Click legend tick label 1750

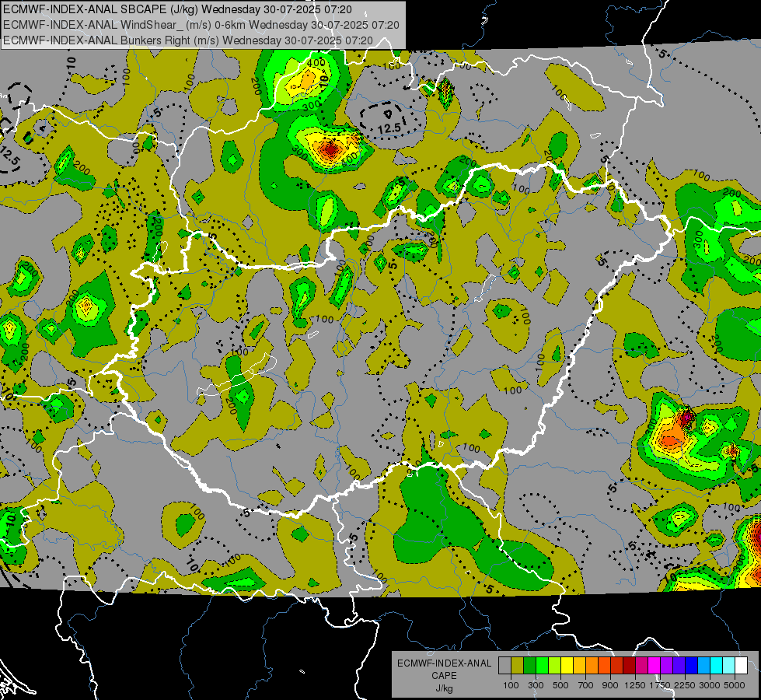[660, 685]
